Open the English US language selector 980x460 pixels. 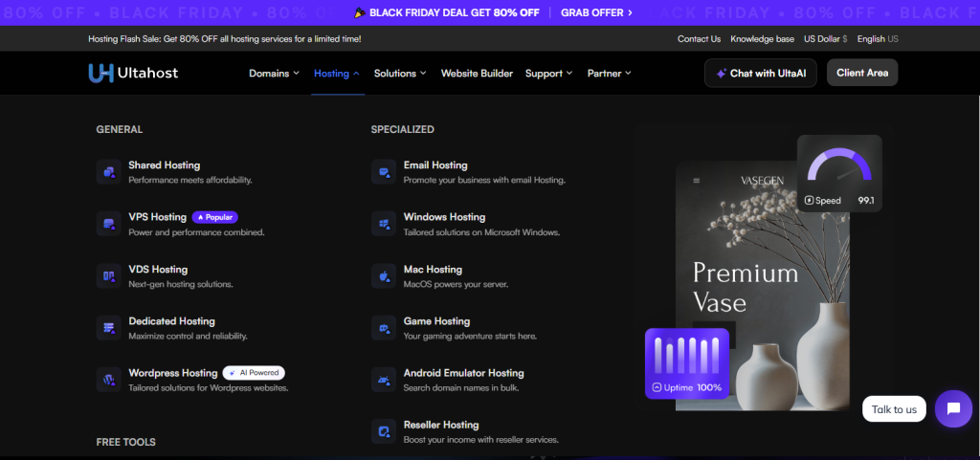pos(878,38)
